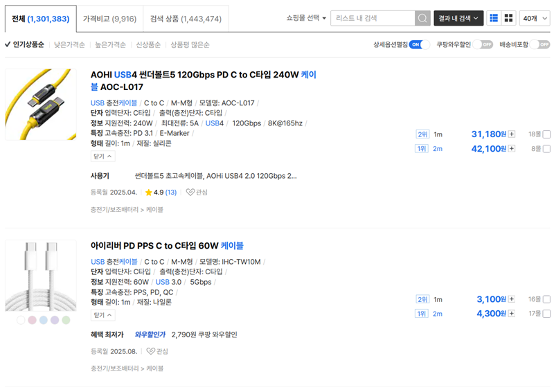The image size is (554, 392).
Task: Click the 리스트 내 검색 input field
Action: 373,18
